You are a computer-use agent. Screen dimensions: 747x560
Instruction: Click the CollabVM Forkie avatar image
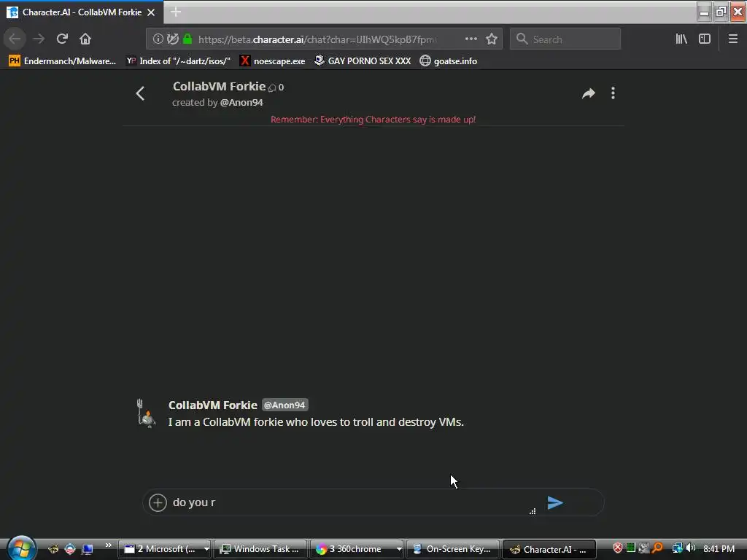click(146, 413)
